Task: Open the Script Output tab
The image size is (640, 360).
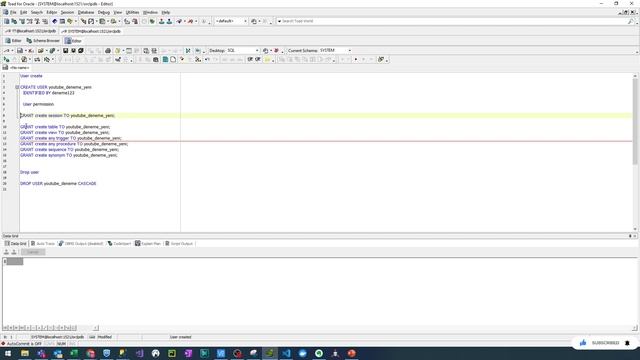Action: click(x=179, y=244)
